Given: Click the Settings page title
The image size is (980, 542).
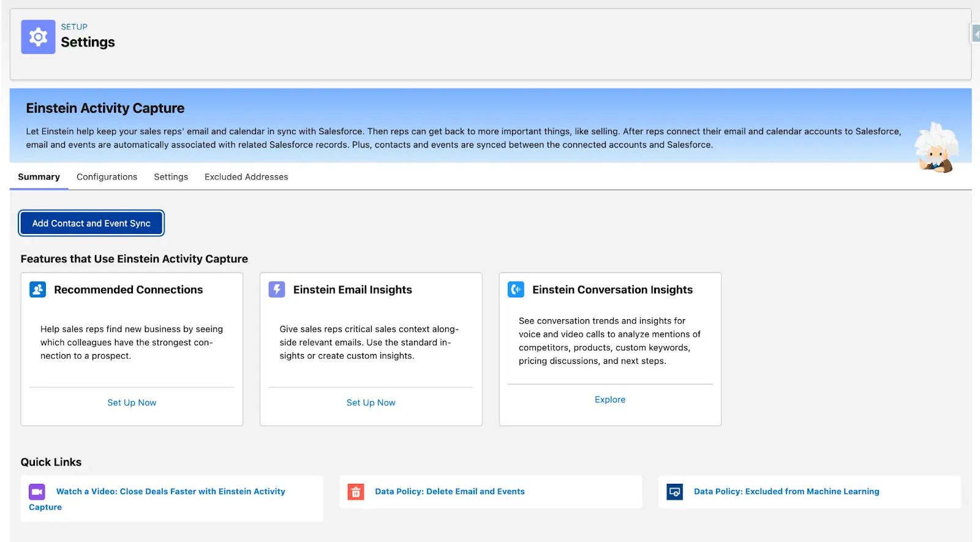Looking at the screenshot, I should tap(88, 42).
